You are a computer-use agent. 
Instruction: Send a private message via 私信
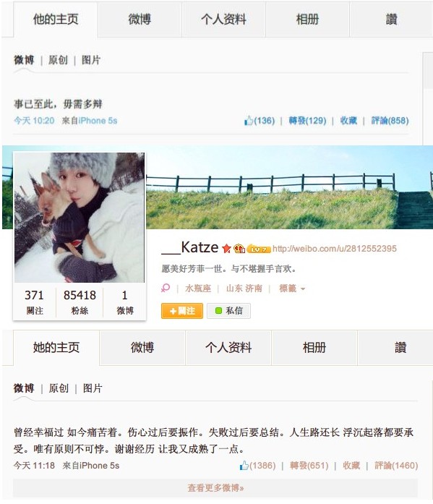click(228, 311)
